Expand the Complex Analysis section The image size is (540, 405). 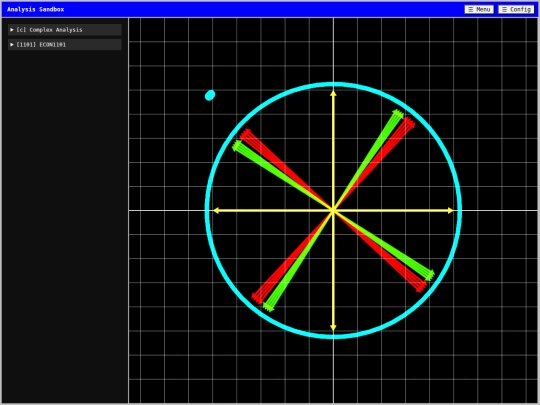pyautogui.click(x=65, y=30)
